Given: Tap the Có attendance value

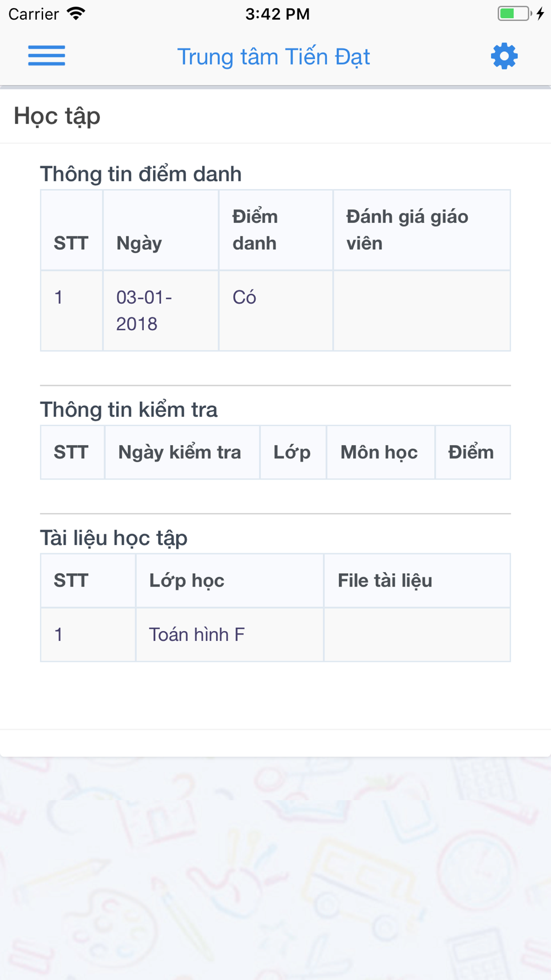Looking at the screenshot, I should (244, 297).
